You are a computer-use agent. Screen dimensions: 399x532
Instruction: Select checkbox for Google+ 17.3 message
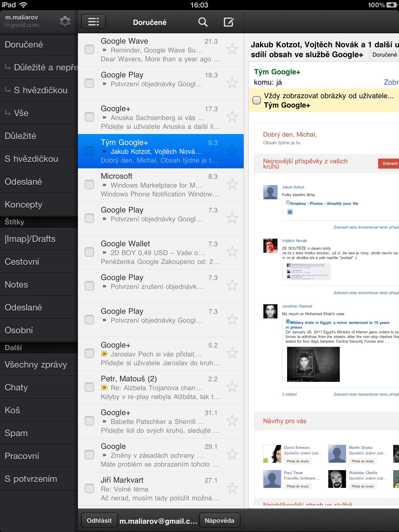click(x=89, y=117)
